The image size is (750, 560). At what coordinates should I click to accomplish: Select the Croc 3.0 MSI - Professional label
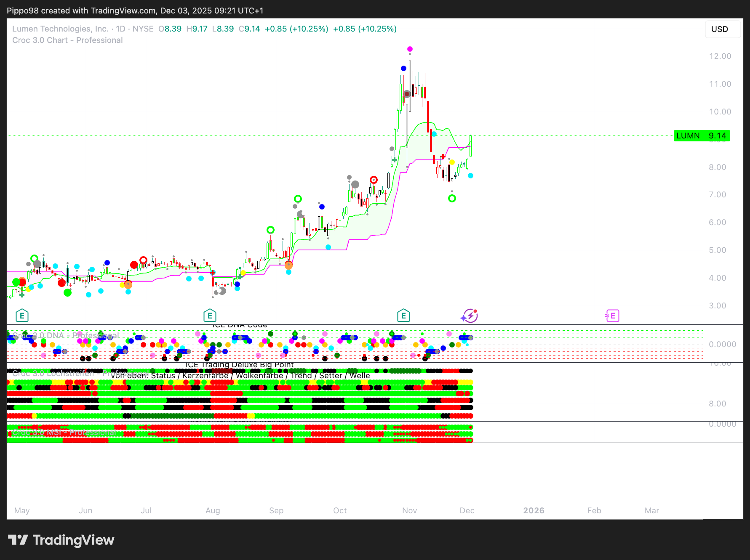pos(64,433)
